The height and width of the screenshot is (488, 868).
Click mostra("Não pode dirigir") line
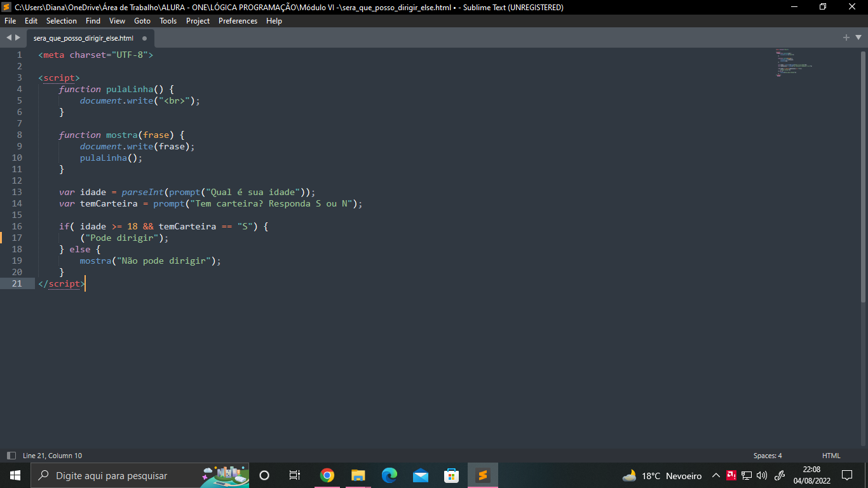pyautogui.click(x=151, y=261)
